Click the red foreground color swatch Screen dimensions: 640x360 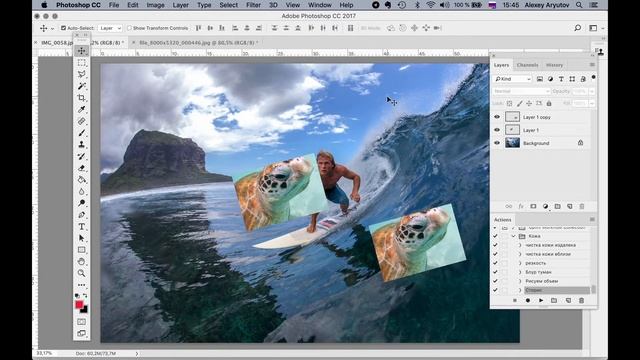(79, 304)
